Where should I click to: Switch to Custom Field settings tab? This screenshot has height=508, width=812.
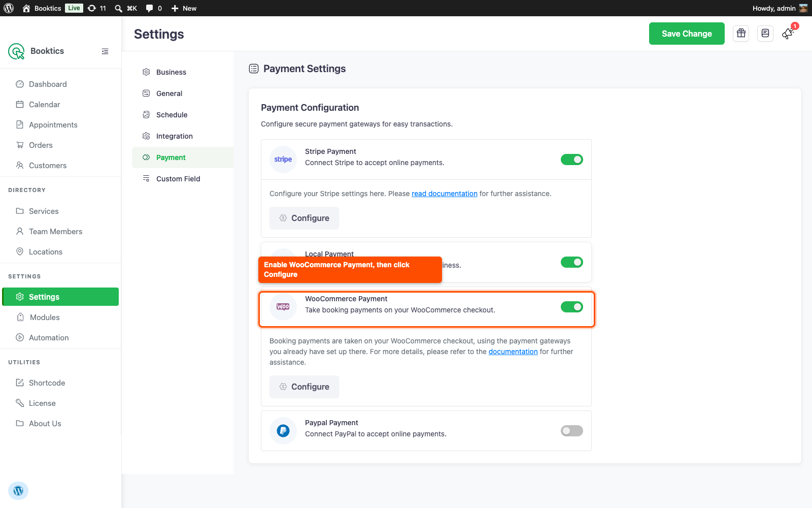(x=183, y=179)
